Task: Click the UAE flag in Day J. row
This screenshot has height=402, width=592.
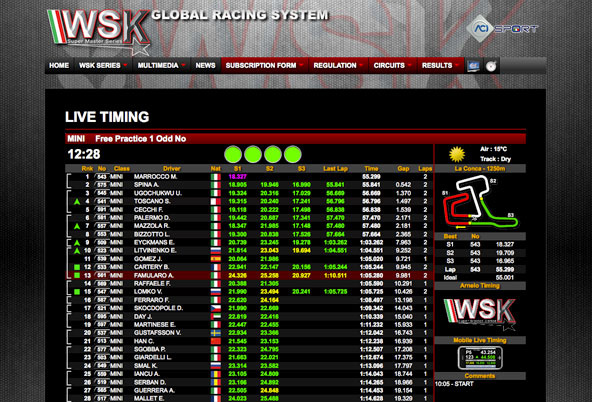Action: click(216, 317)
